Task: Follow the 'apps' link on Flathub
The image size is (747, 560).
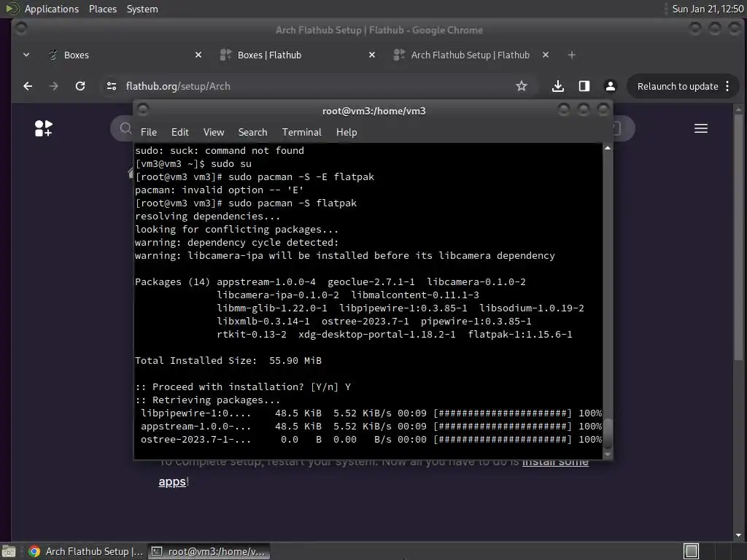Action: point(172,482)
